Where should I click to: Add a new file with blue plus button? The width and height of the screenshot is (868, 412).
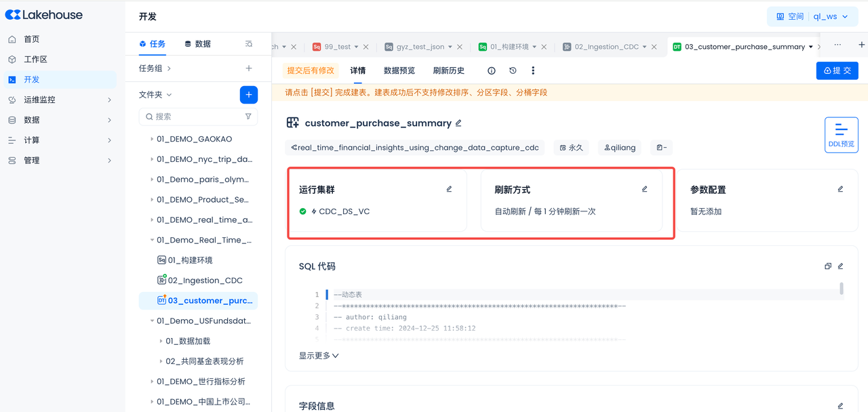point(249,95)
